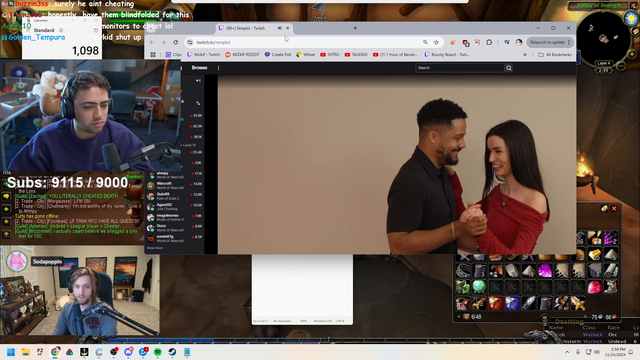Click the Twitch video player

pos(397,164)
